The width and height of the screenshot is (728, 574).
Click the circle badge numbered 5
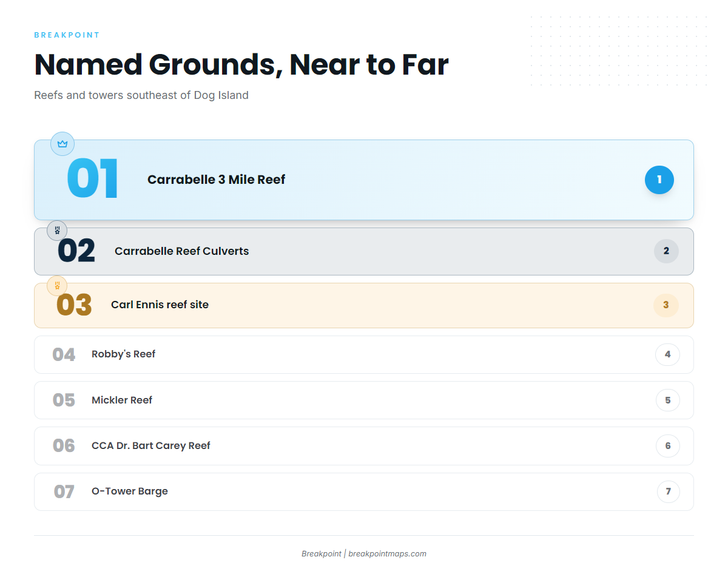tap(668, 400)
